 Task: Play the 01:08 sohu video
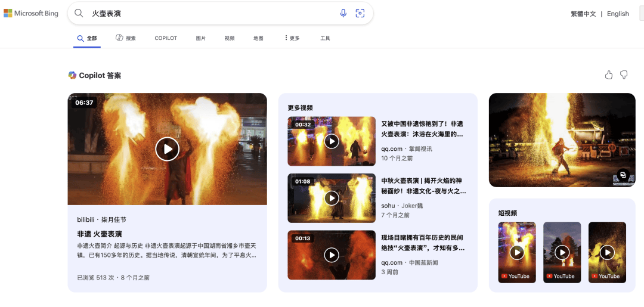point(332,198)
